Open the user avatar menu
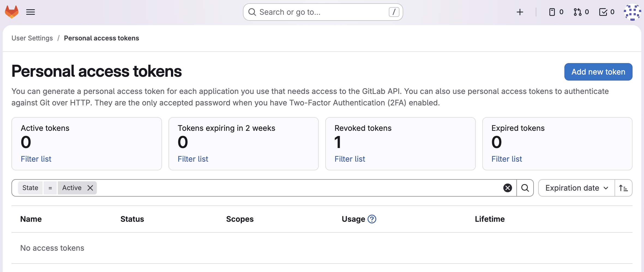 coord(632,12)
